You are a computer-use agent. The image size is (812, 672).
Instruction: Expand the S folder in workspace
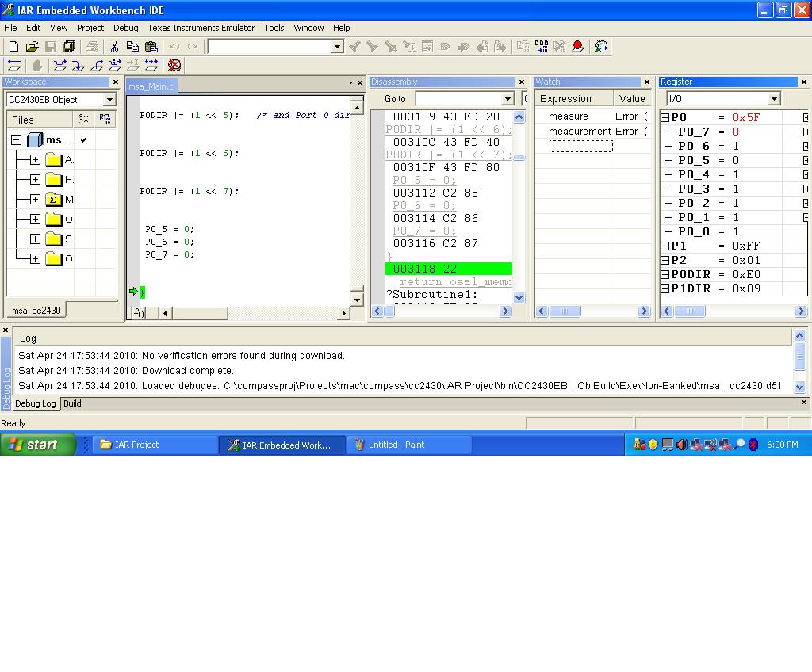[x=35, y=239]
